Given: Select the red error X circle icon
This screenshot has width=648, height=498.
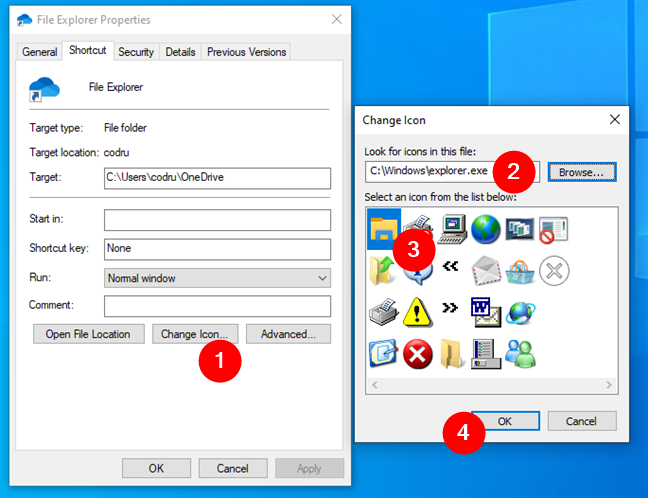Looking at the screenshot, I should (417, 354).
